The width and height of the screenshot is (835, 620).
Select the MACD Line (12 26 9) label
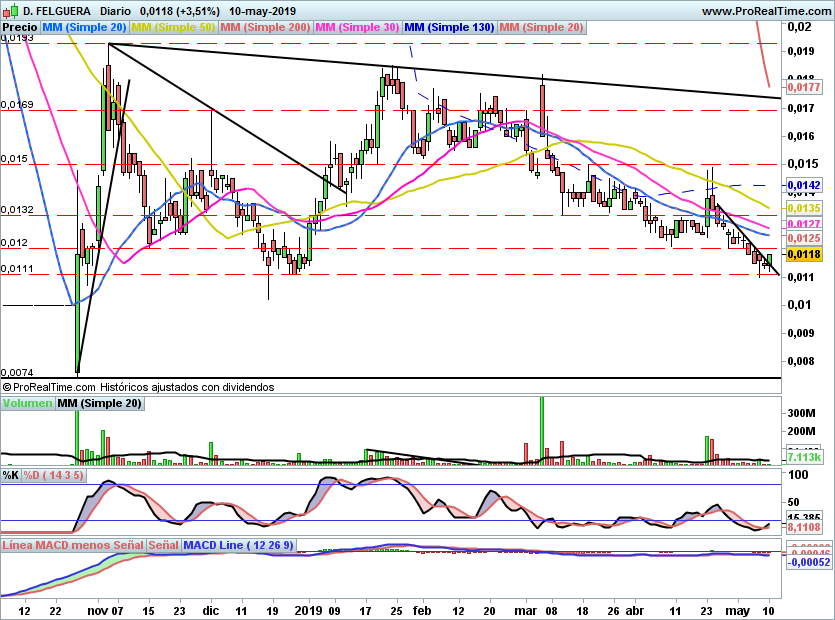pyautogui.click(x=239, y=545)
